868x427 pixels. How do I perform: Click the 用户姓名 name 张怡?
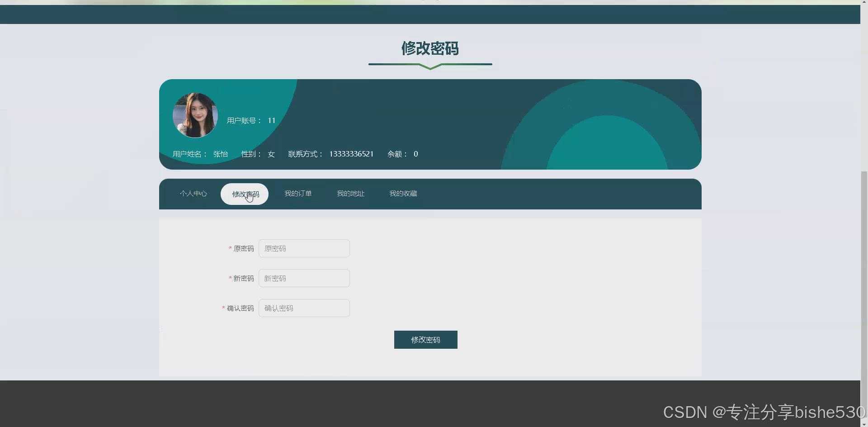(x=221, y=154)
